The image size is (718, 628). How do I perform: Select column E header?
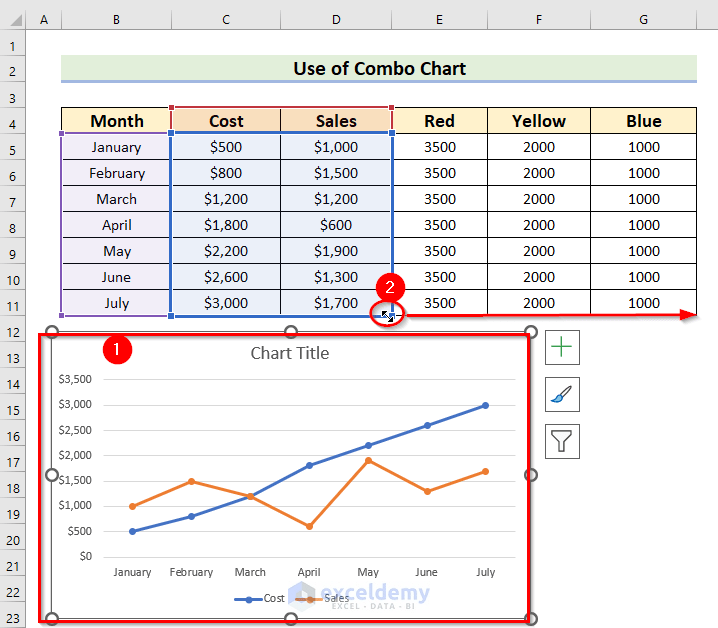[440, 20]
